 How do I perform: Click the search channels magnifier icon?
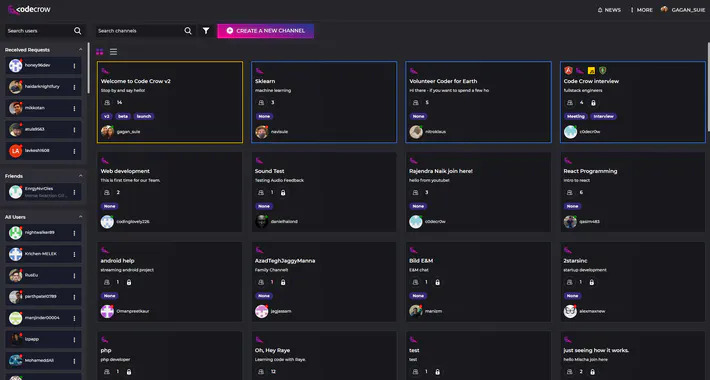click(x=188, y=31)
